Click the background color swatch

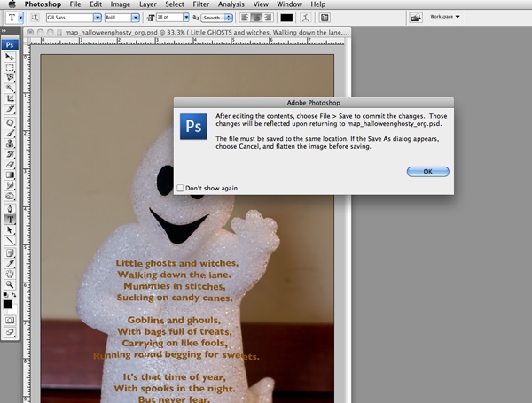tap(13, 310)
